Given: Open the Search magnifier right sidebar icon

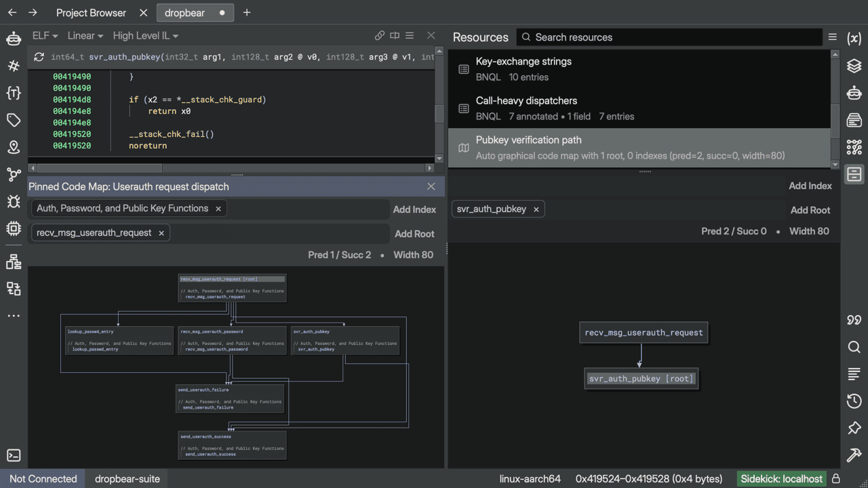Looking at the screenshot, I should pos(854,347).
